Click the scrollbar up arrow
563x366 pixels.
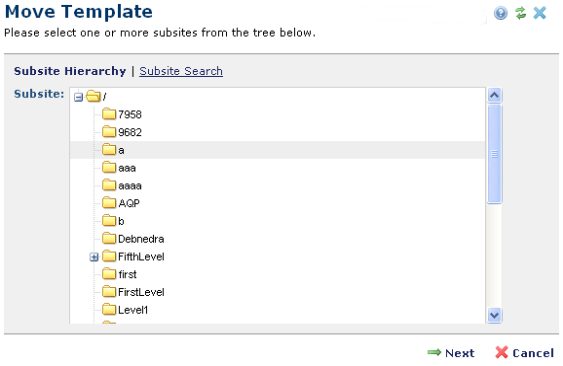pyautogui.click(x=494, y=96)
